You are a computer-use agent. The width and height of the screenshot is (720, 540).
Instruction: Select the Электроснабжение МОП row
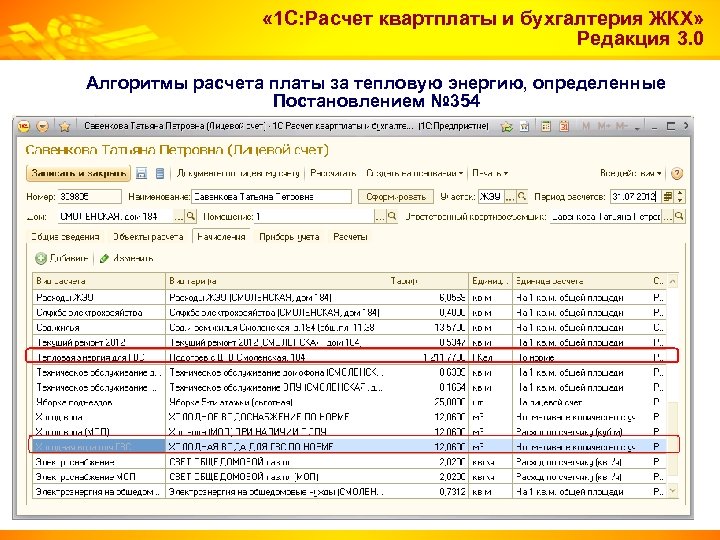pyautogui.click(x=351, y=477)
